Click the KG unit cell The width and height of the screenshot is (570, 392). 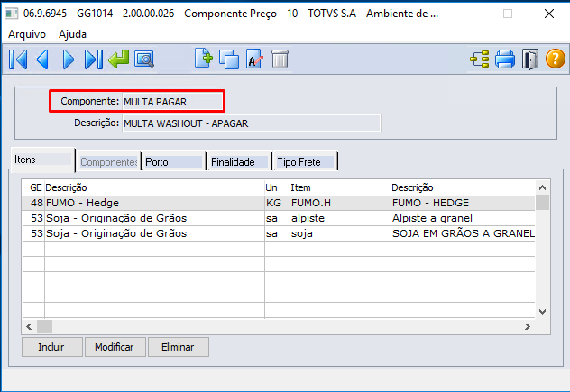click(x=277, y=203)
